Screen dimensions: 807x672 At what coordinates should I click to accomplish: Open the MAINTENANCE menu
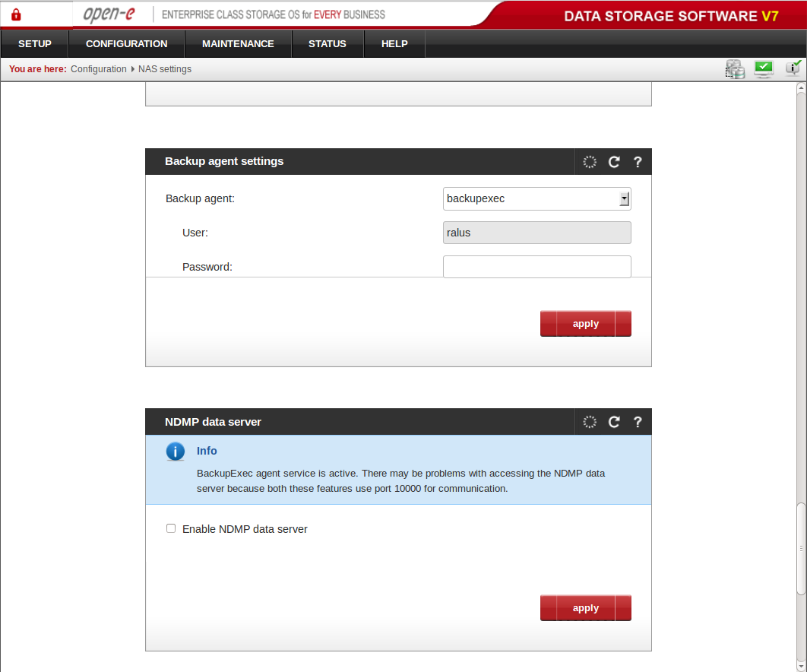coord(238,44)
